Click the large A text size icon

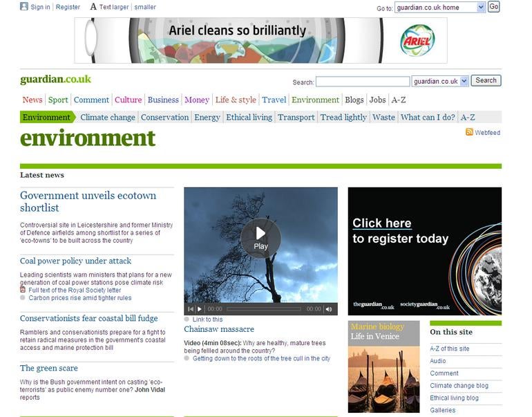(x=93, y=7)
